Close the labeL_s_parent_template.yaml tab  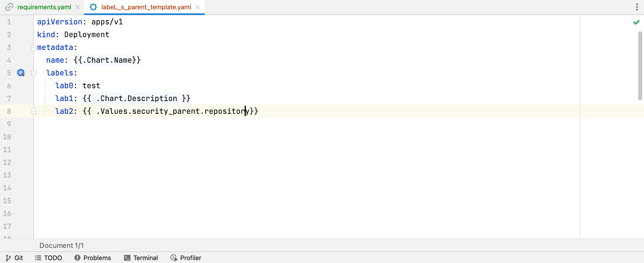[198, 7]
